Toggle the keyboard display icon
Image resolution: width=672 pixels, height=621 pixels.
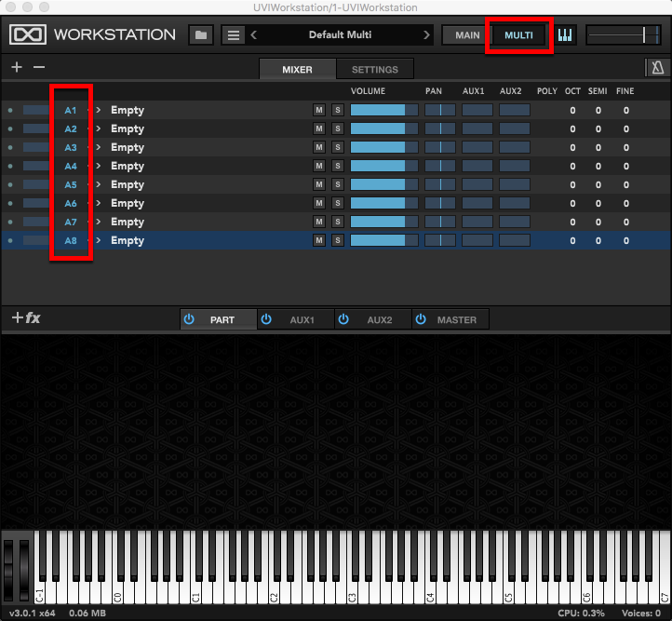pyautogui.click(x=565, y=35)
